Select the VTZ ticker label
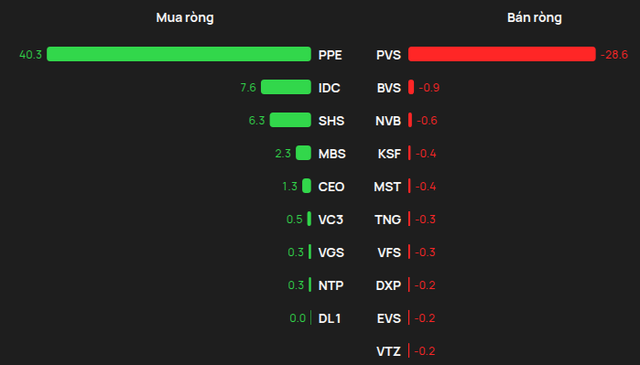640x365 pixels. tap(389, 351)
